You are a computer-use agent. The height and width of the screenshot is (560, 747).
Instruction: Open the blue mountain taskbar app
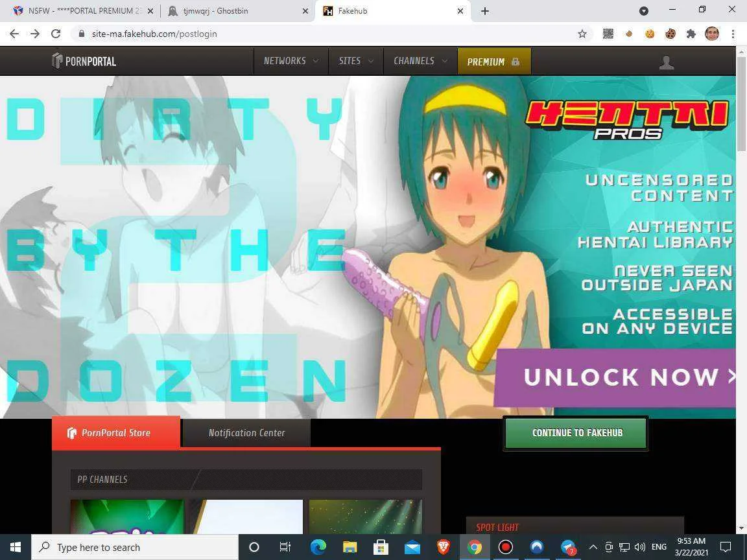537,547
